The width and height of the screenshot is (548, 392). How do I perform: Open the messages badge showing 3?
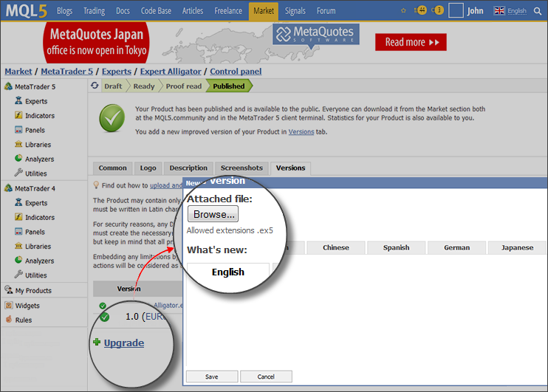point(438,10)
